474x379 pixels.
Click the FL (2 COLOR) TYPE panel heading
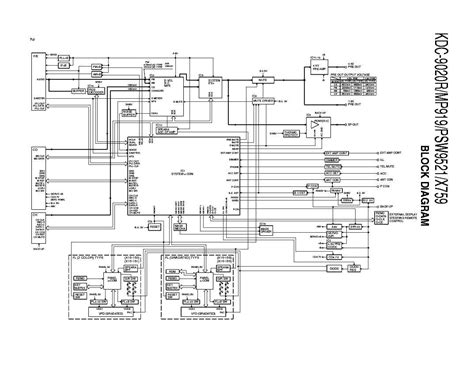[x=88, y=258]
